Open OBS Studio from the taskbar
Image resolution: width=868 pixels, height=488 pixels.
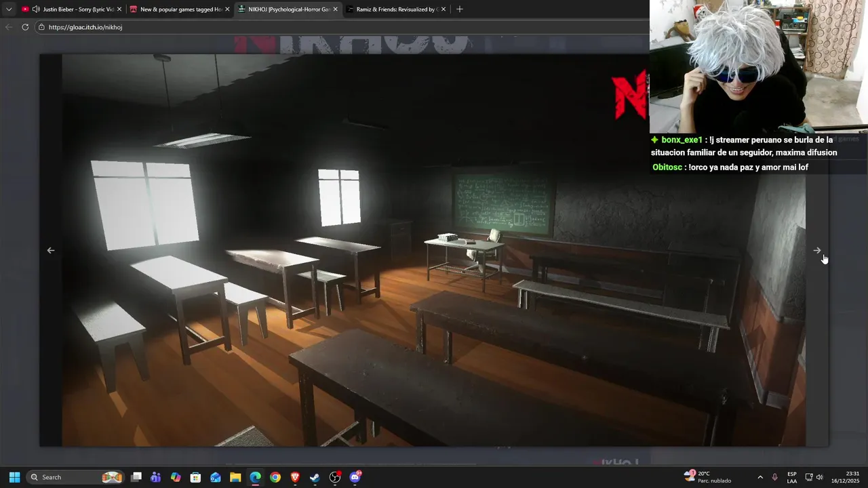tap(335, 477)
